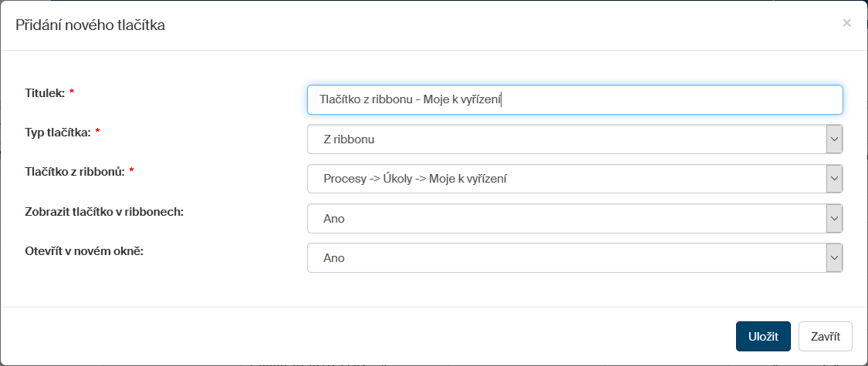Click the Tlačítko z ribbonů label
Viewport: 868px width, 366px height.
[74, 171]
